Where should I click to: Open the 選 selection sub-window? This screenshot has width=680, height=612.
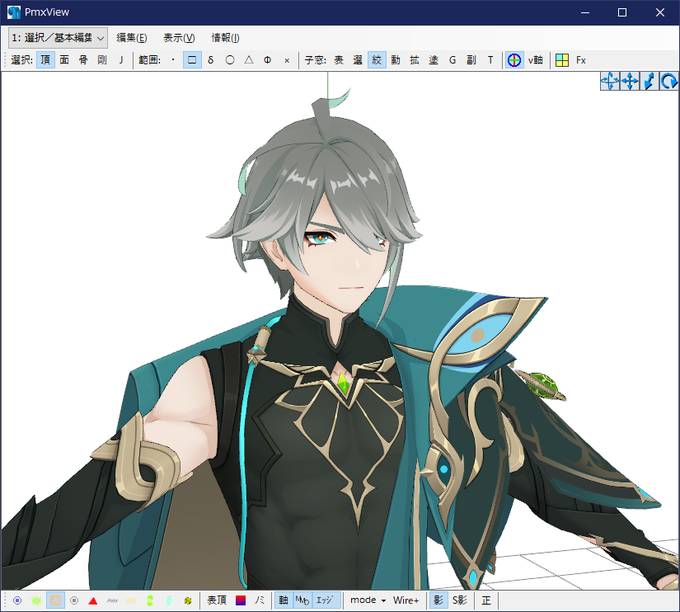(x=358, y=60)
